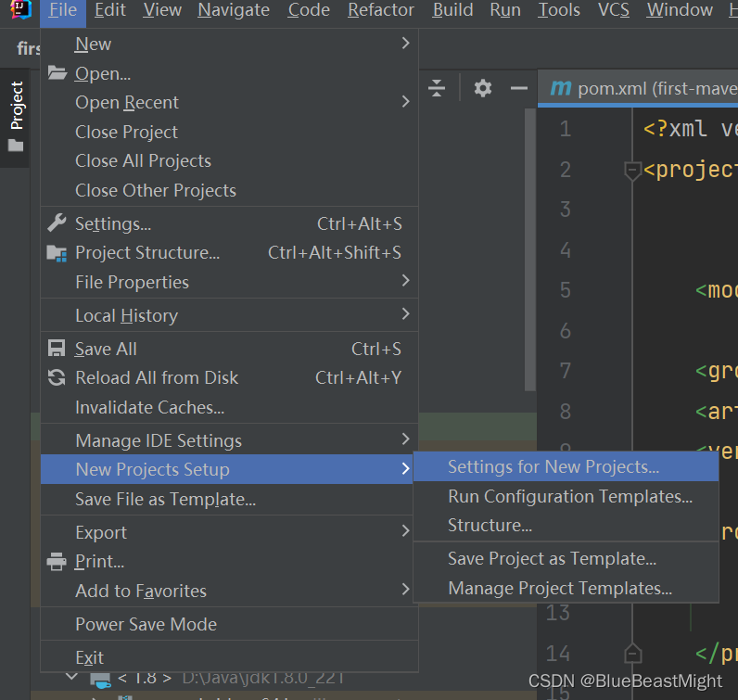Open Run Configuration Templates...
738x700 pixels.
(x=566, y=496)
